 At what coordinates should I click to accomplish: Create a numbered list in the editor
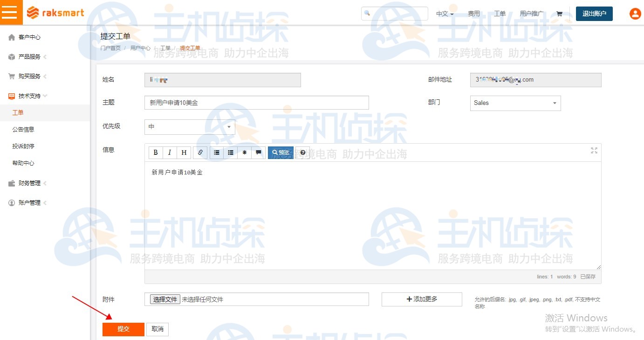coord(216,153)
